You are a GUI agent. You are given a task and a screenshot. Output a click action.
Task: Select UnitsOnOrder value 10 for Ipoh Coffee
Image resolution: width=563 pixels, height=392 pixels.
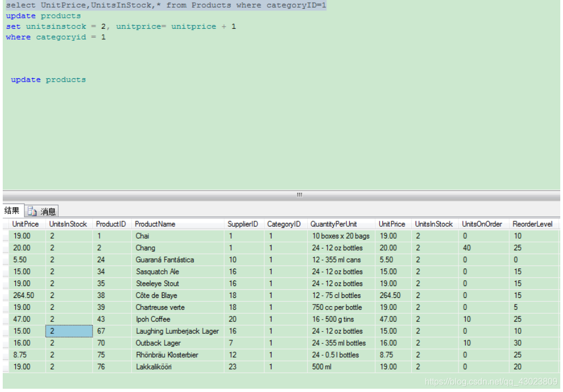click(484, 319)
